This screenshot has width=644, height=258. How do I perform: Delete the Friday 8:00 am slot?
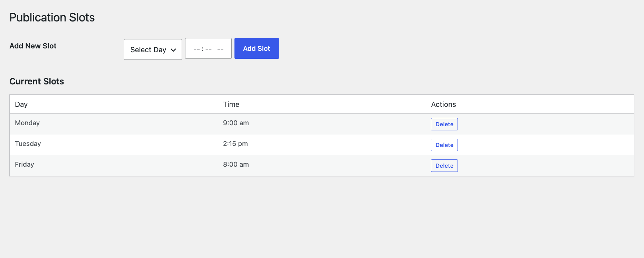tap(444, 166)
